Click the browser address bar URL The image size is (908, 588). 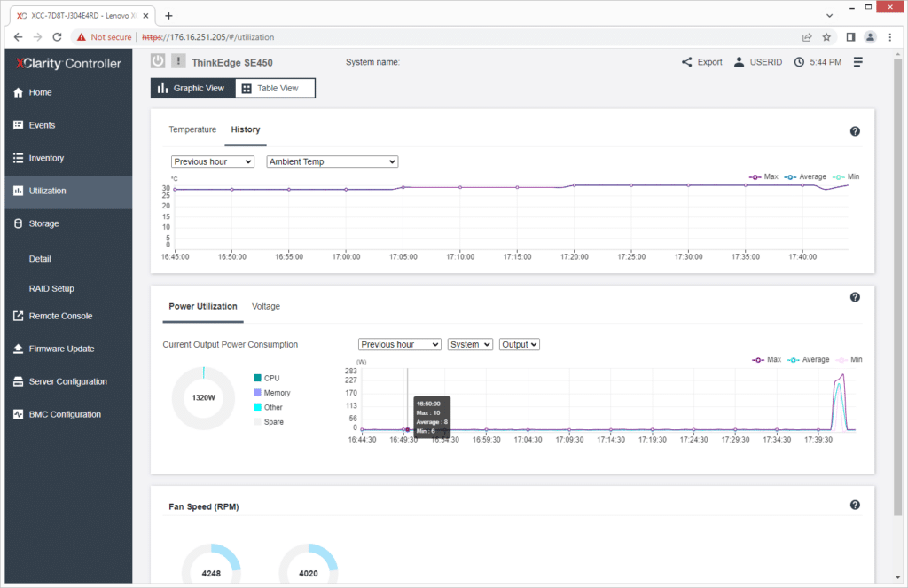[x=207, y=37]
